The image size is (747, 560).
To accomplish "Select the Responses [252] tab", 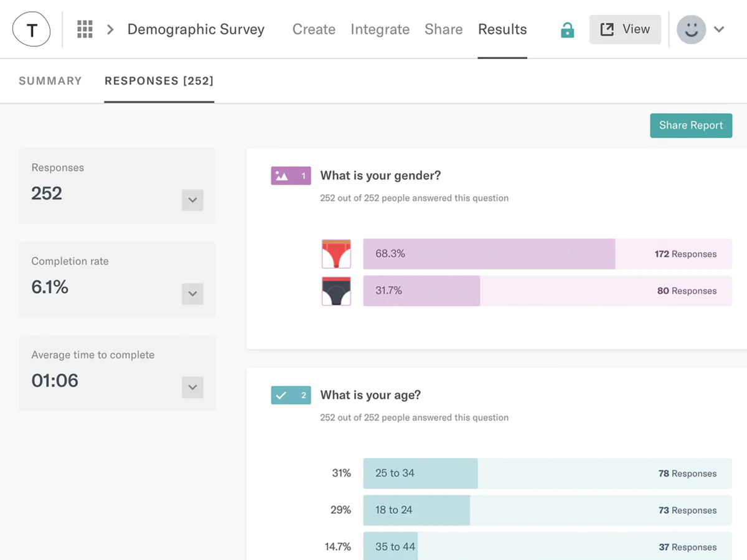I will point(159,81).
